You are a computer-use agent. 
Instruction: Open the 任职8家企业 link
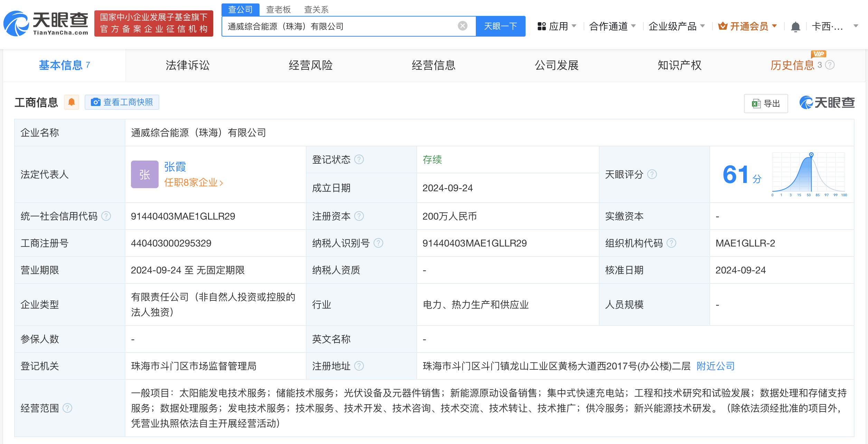pyautogui.click(x=194, y=182)
